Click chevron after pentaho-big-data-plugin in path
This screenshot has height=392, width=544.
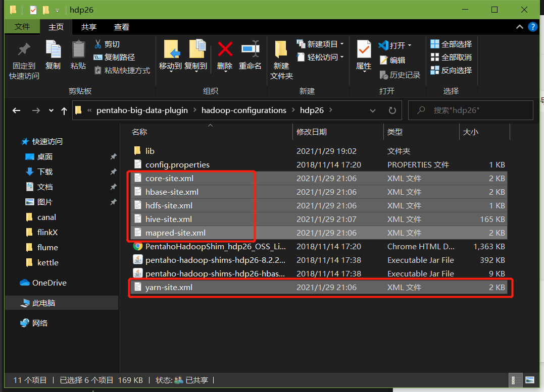coord(194,110)
